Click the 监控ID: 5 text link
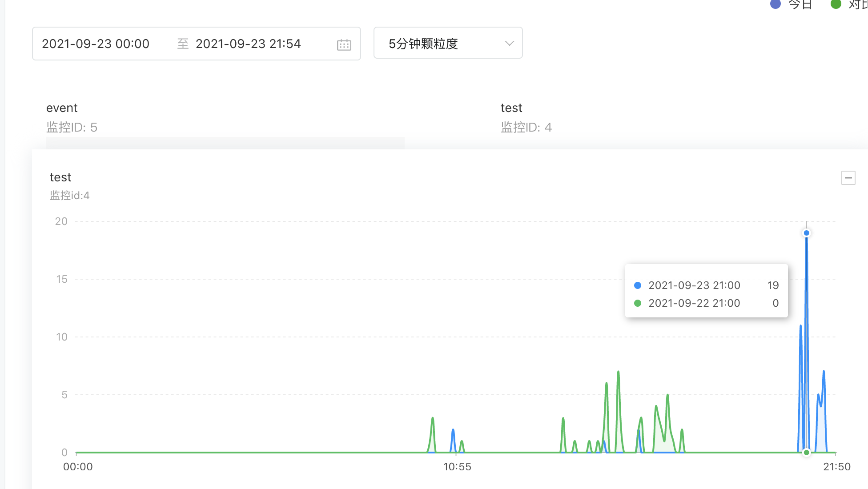The width and height of the screenshot is (868, 489). [x=72, y=128]
